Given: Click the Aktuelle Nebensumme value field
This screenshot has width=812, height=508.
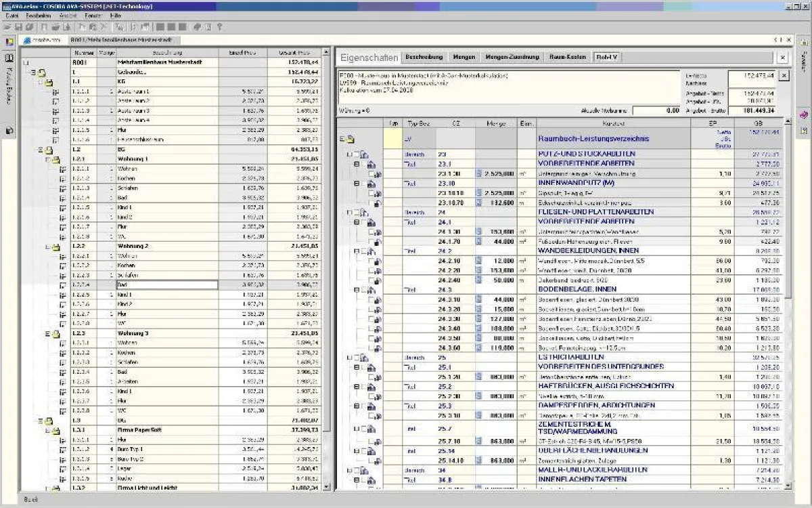Looking at the screenshot, I should click(657, 110).
